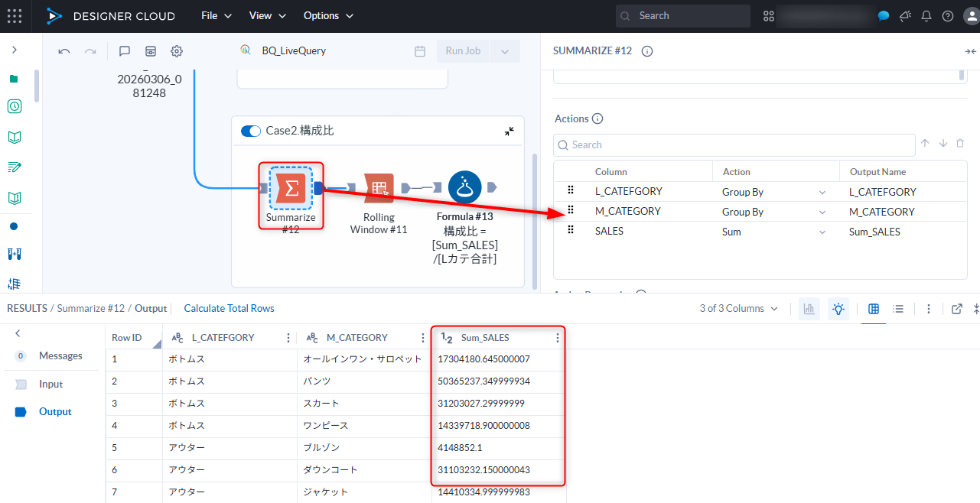Screen dimensions: 980x503
Task: Open the help question mark icon
Action: click(948, 16)
